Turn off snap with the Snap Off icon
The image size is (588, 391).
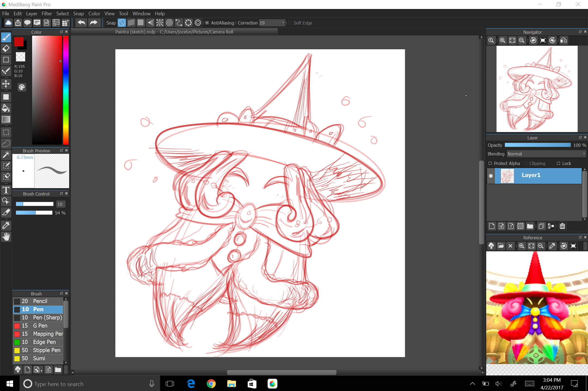pyautogui.click(x=122, y=23)
